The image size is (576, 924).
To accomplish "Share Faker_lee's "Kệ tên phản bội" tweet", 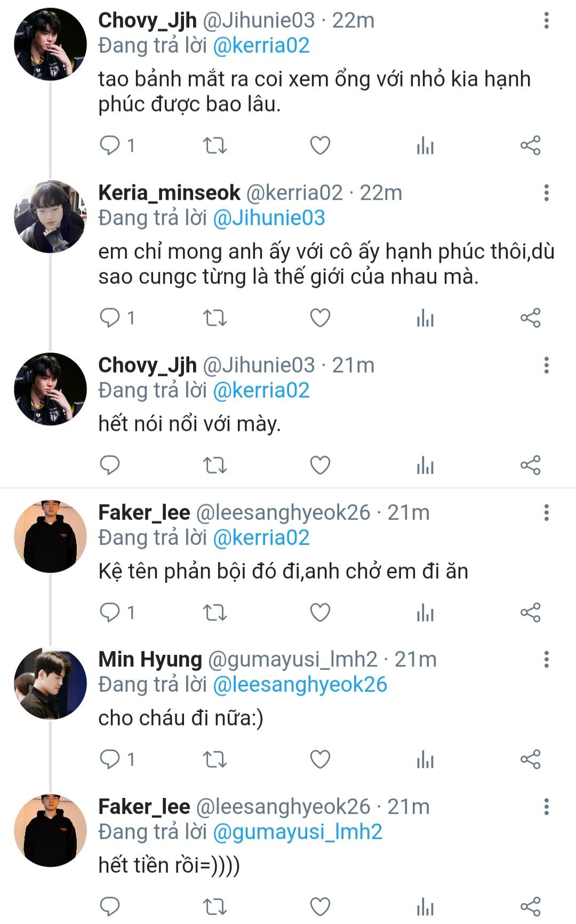I will tap(530, 612).
